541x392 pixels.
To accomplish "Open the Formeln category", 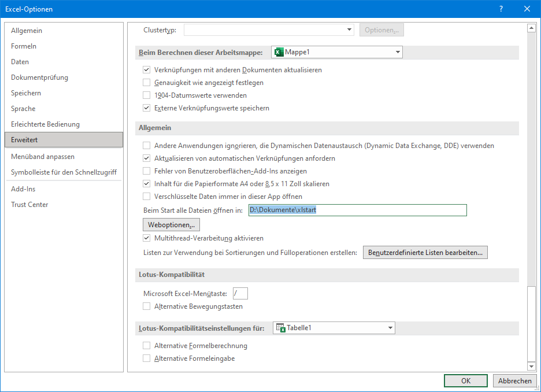I will (64, 46).
